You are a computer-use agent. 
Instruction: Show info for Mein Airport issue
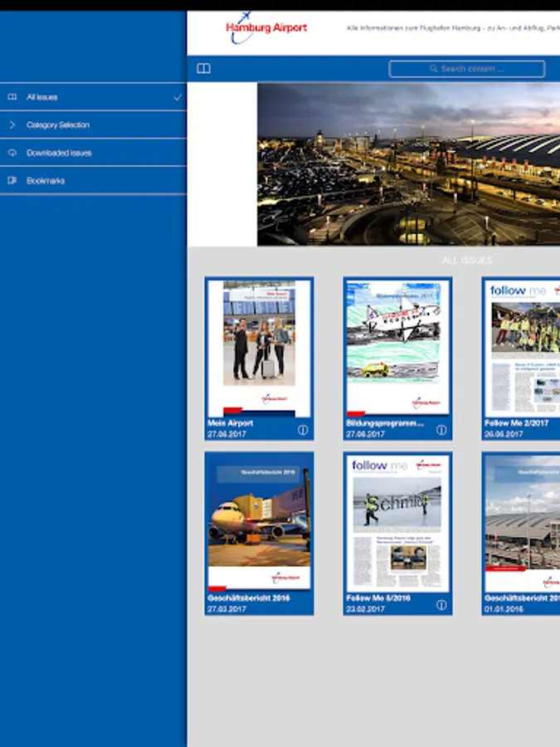(x=303, y=430)
